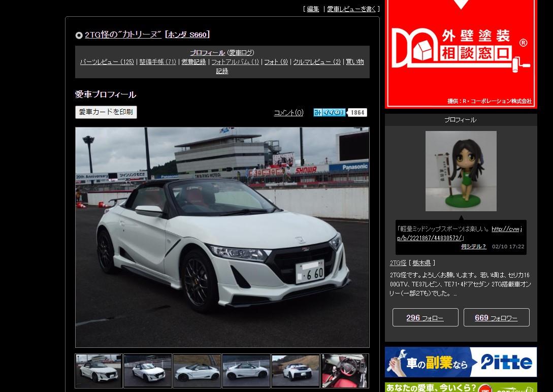Click the あなたの愛車、今いくら？ banner
Screen dimensions: 553x392
pyautogui.click(x=461, y=387)
